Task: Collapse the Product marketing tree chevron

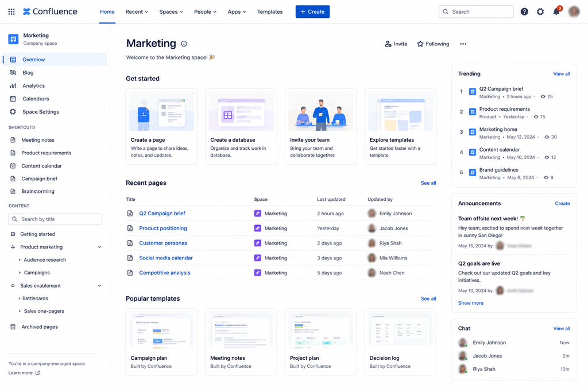Action: (99, 247)
